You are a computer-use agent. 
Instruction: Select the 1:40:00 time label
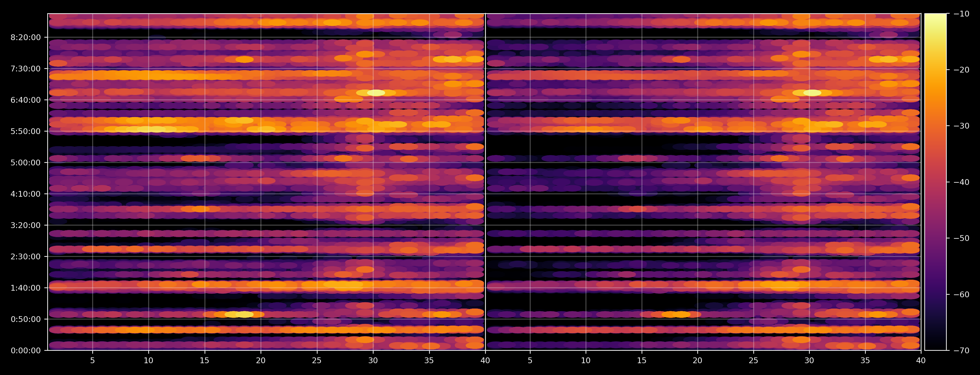tap(26, 288)
